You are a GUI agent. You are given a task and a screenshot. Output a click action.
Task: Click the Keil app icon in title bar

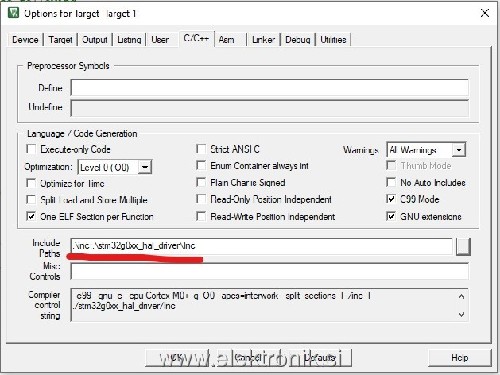tap(13, 13)
